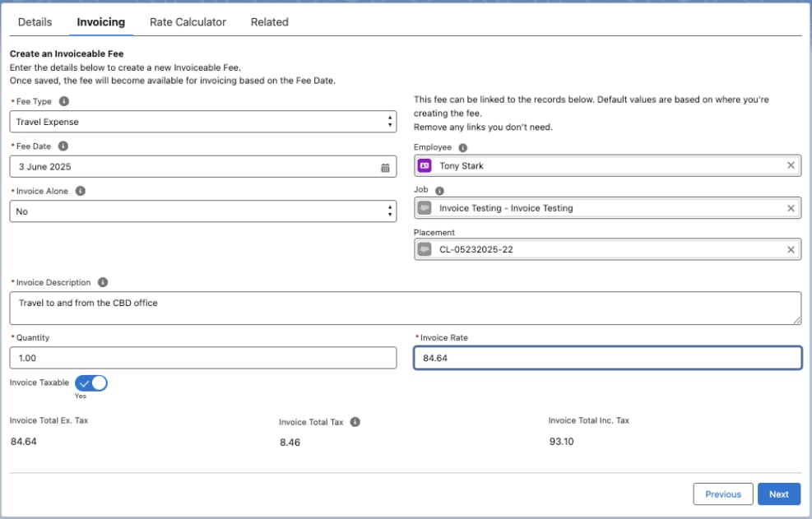Open the Fee Type dropdown

point(203,122)
